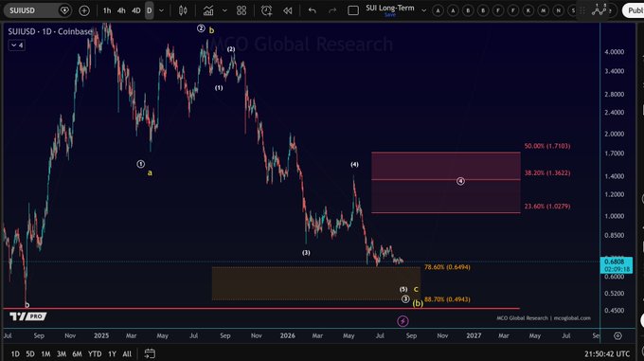Expand the layout options chevron

pos(424,10)
